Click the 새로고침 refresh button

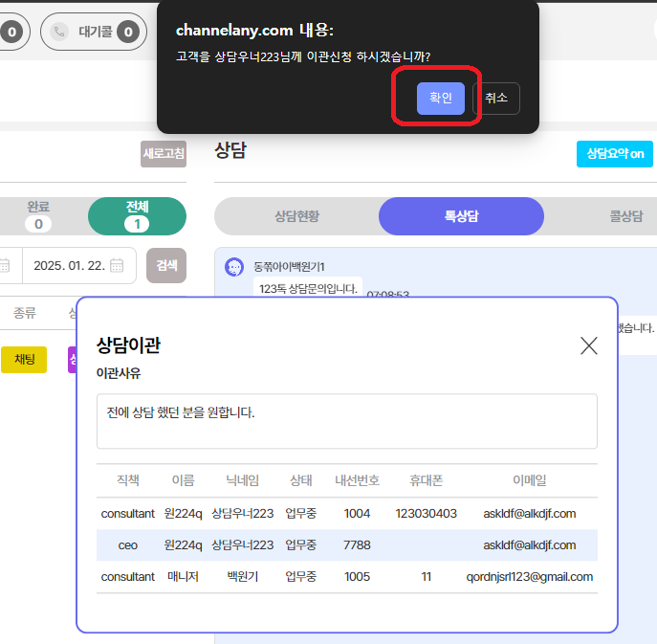(164, 153)
